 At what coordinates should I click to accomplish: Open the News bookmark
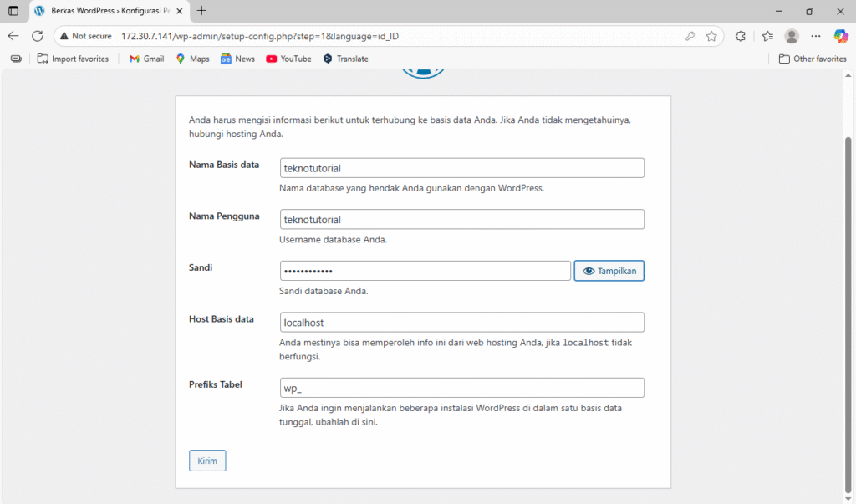pyautogui.click(x=237, y=59)
